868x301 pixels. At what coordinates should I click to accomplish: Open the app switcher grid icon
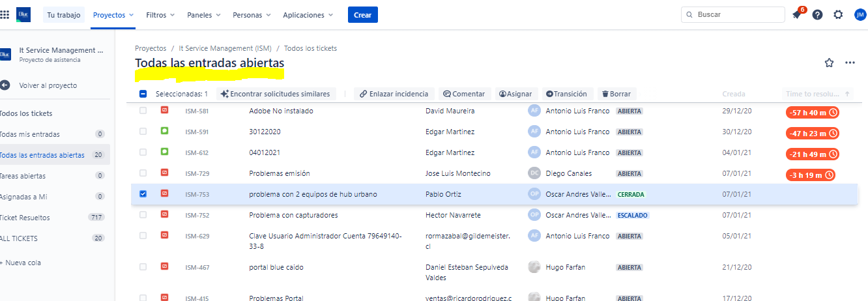(5, 14)
